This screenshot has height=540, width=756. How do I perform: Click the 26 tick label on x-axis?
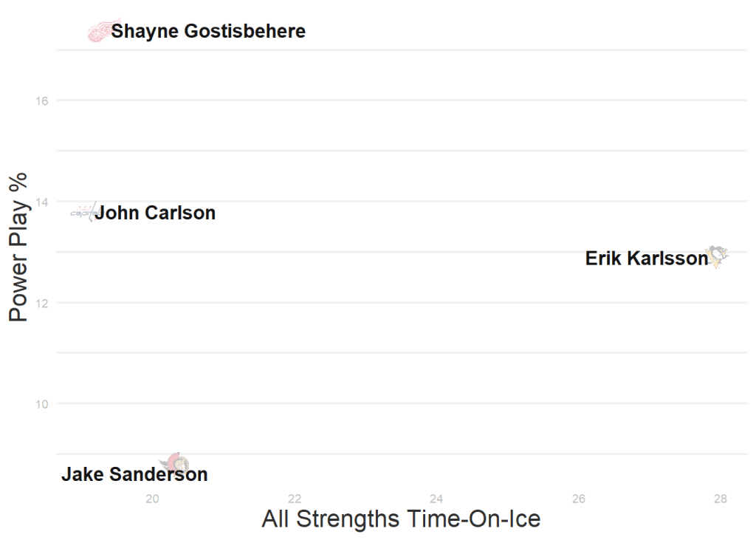[x=579, y=499]
